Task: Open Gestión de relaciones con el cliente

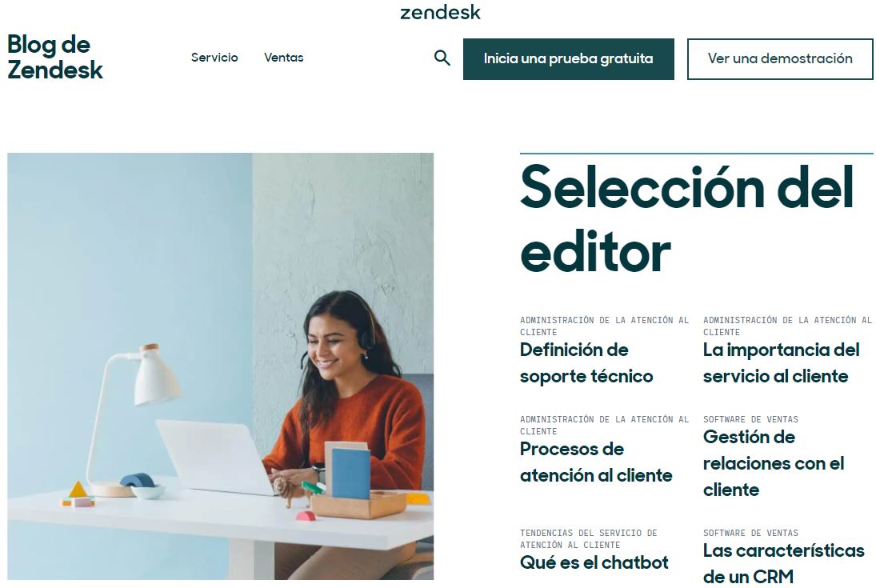Action: (774, 463)
